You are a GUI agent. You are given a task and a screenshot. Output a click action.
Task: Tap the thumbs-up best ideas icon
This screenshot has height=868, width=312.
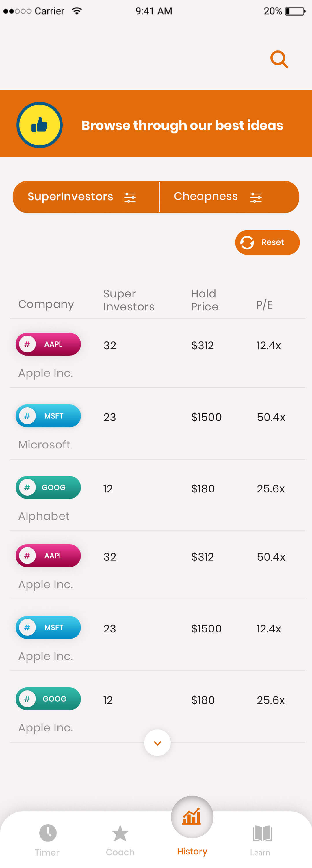pos(40,125)
